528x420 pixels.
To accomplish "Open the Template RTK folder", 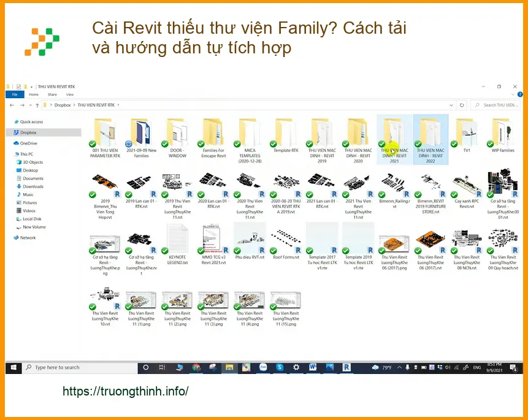I will tap(286, 136).
